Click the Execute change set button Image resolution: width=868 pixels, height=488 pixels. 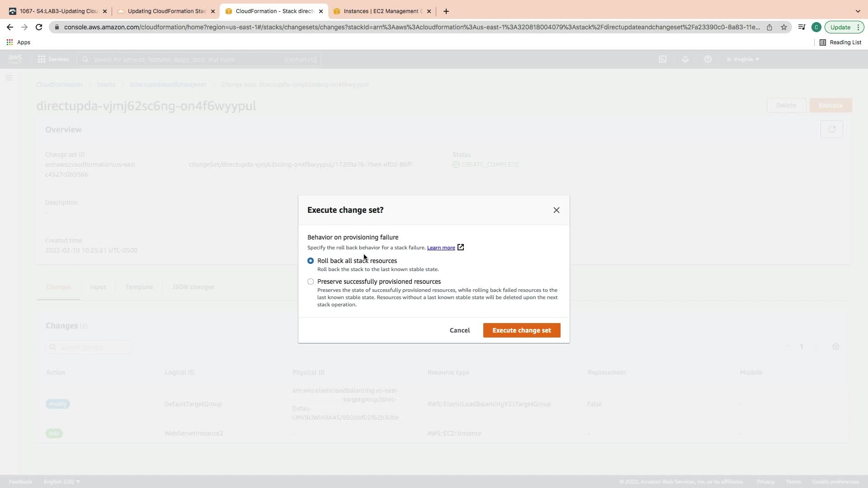(521, 330)
